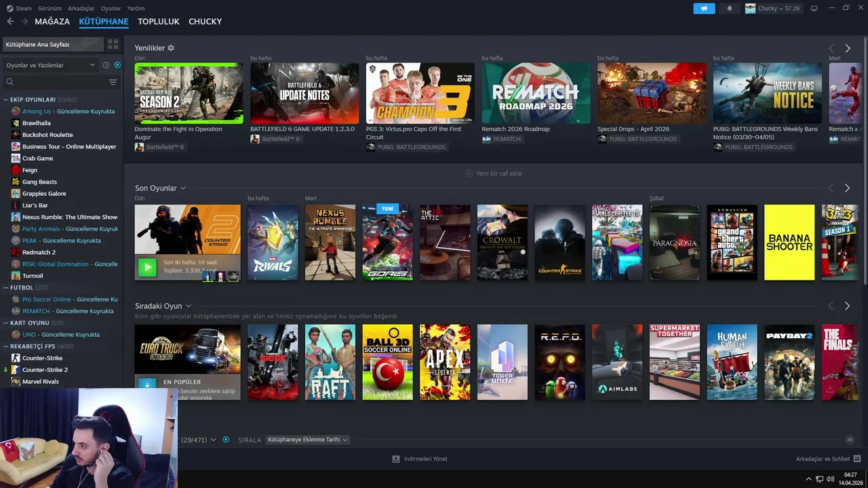
Task: Toggle recent activity sort clock filter
Action: coord(106,65)
